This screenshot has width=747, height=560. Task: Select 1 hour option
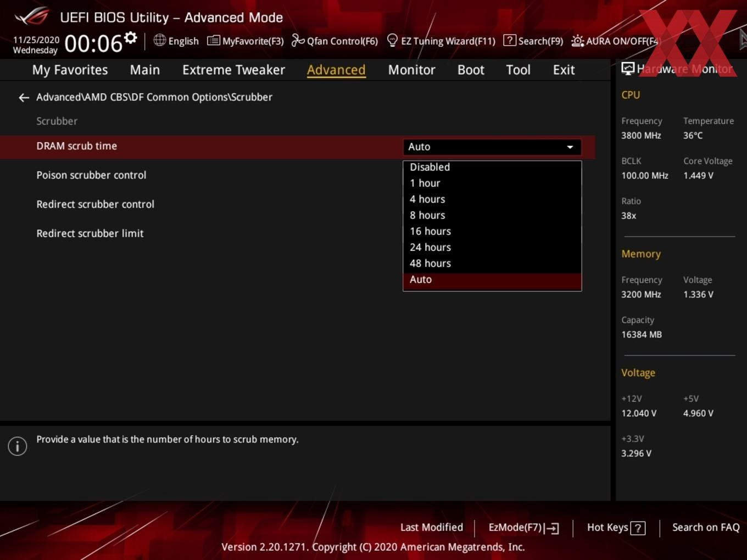coord(492,183)
